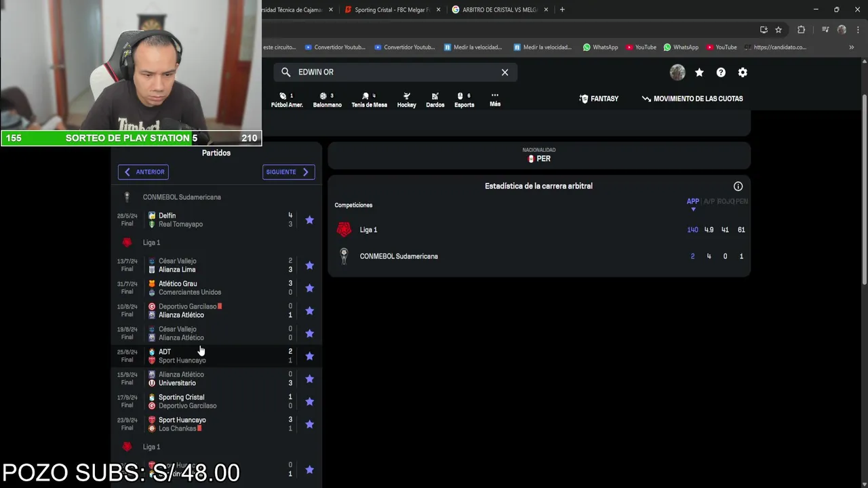Favorite Sporting Cristal vs Deportivo Garcilaso match
Screen dimensions: 868x488
coord(309,401)
